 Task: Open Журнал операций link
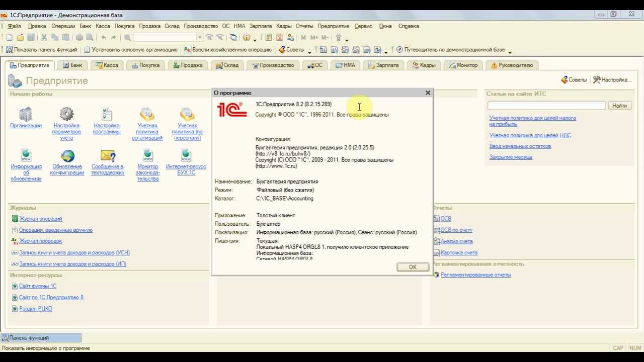point(40,219)
